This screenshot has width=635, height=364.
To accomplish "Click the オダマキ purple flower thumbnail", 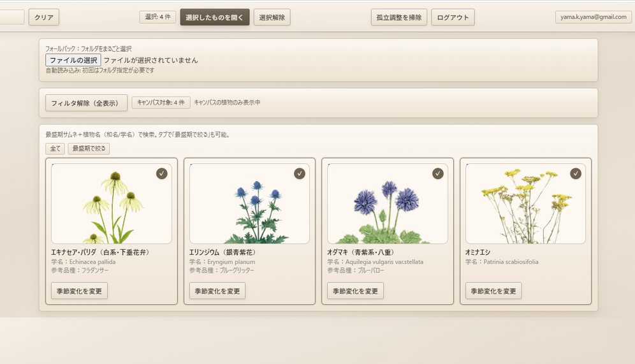I will pyautogui.click(x=388, y=203).
